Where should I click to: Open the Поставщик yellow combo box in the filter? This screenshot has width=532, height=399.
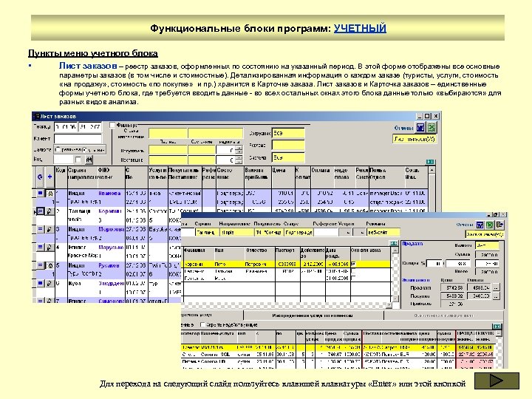pos(168,160)
